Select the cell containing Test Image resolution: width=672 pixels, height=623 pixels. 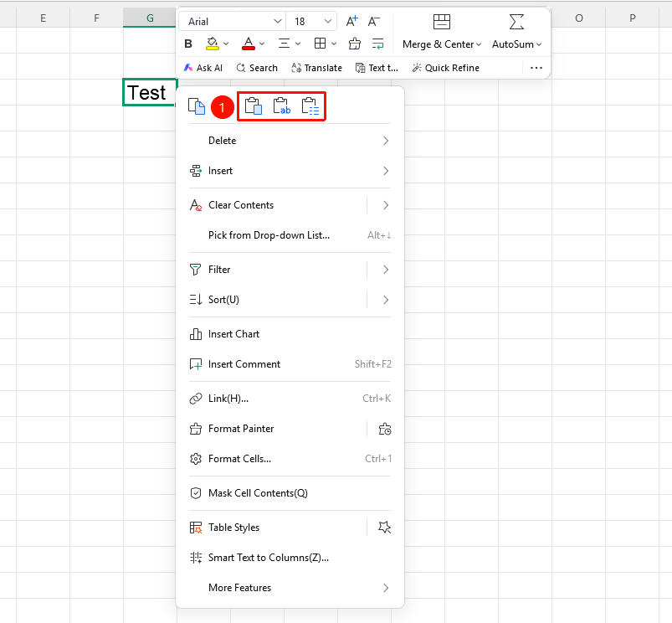[x=150, y=92]
